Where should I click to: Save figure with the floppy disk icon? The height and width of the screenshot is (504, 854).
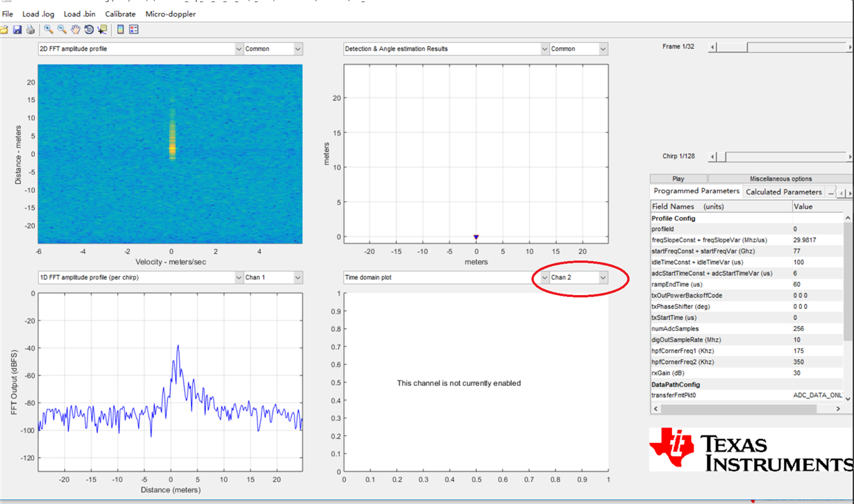[x=17, y=30]
